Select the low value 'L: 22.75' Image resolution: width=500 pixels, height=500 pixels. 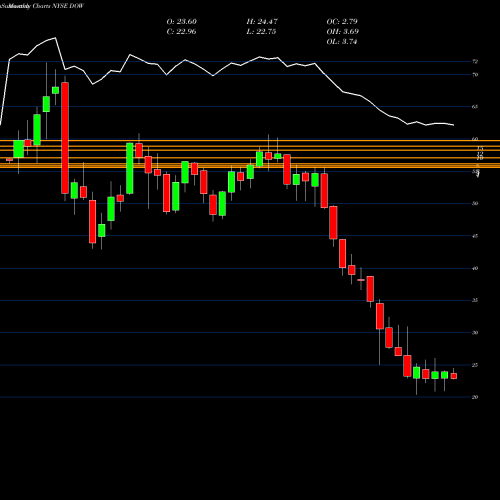261,32
